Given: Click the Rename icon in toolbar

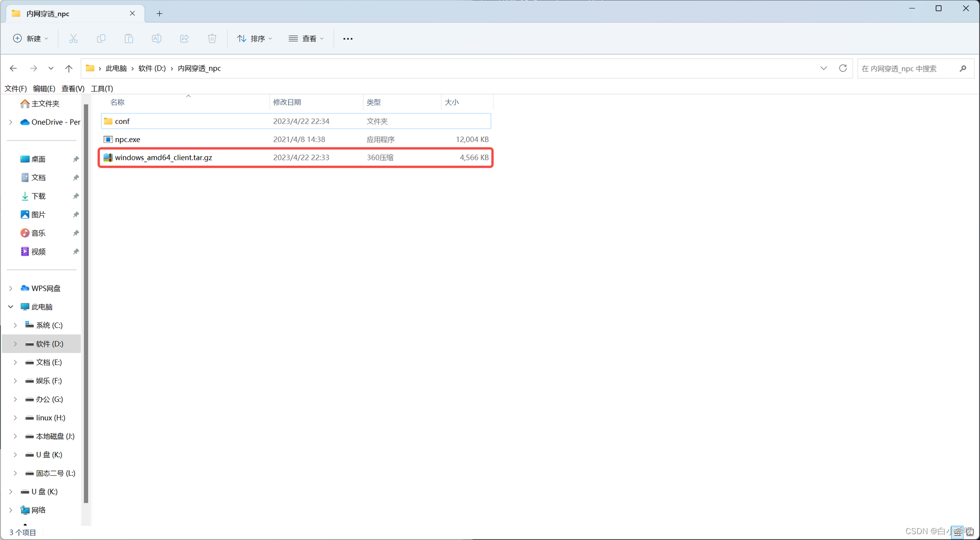Looking at the screenshot, I should coord(156,38).
